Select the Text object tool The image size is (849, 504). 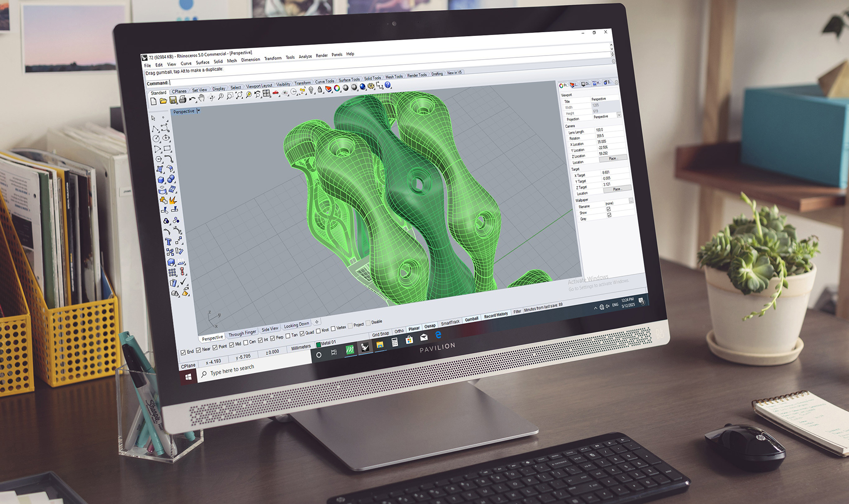point(168,242)
